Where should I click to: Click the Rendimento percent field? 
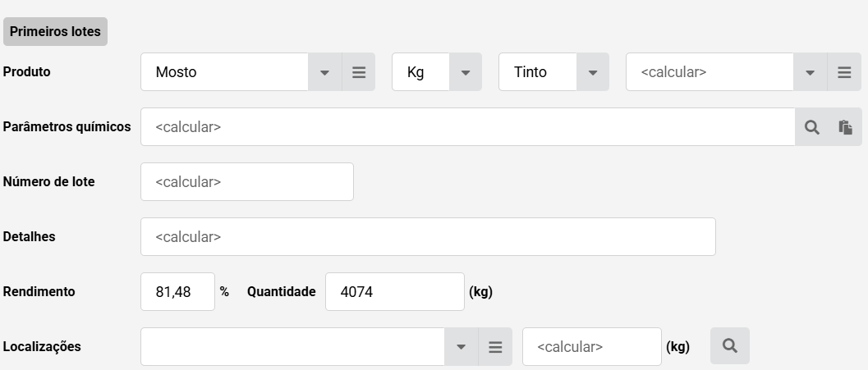[x=177, y=291]
